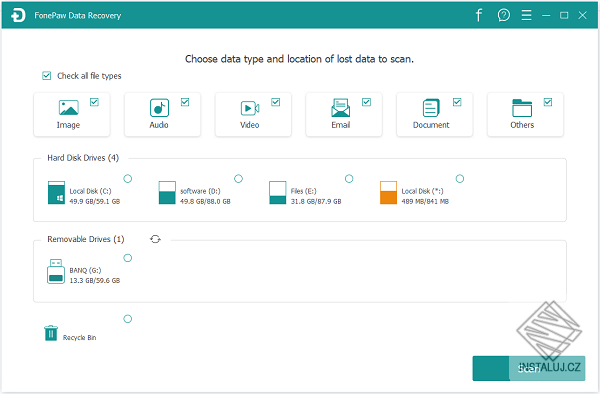Viewport: 600px width, 394px height.
Task: Click the Recycle Bin label
Action: pos(80,338)
